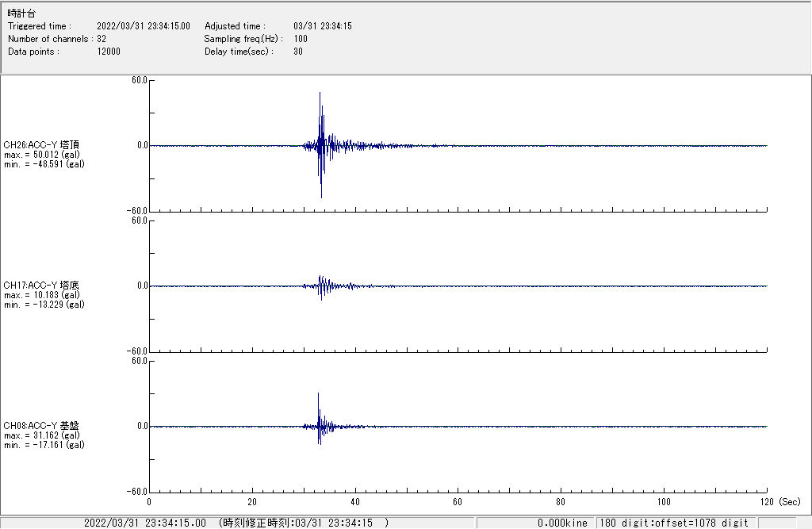Click the Delay time(sec) value 30
The image size is (812, 529).
tap(298, 52)
